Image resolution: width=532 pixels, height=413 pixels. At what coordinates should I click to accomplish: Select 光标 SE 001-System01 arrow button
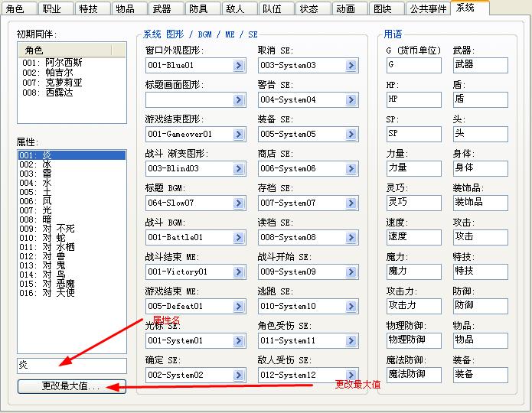(239, 341)
